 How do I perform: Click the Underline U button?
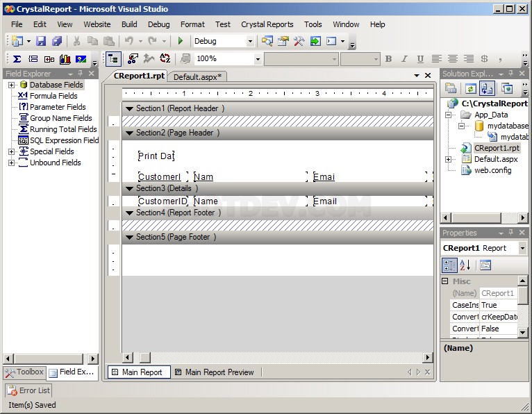[420, 59]
